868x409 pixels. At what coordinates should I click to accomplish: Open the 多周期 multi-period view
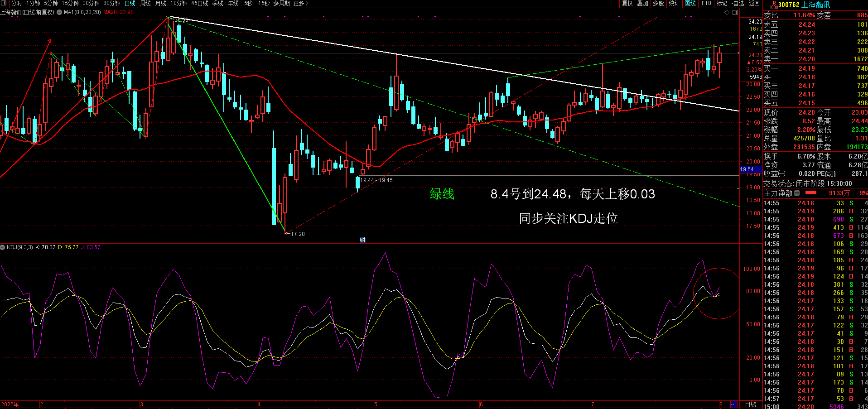[x=281, y=3]
